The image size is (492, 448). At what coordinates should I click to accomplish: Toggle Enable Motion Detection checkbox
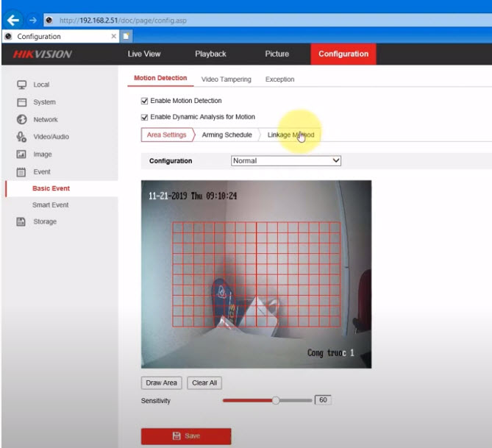click(144, 101)
